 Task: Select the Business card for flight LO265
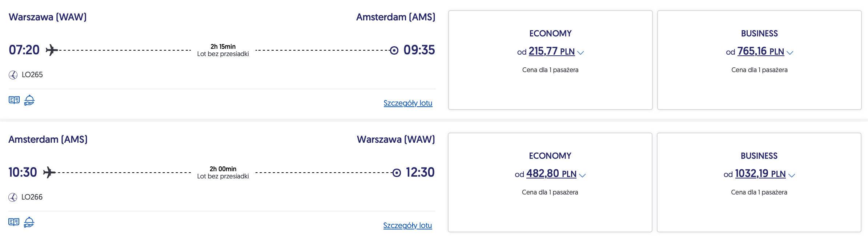(x=759, y=87)
